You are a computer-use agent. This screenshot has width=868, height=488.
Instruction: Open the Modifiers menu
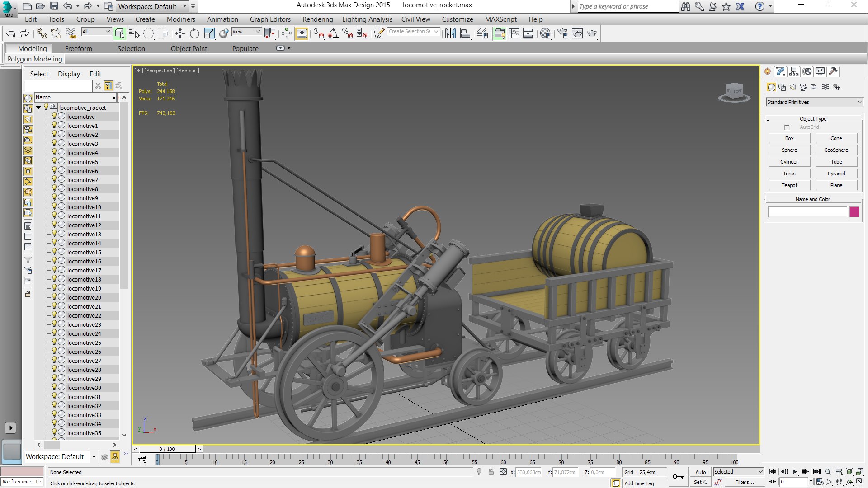pyautogui.click(x=181, y=19)
